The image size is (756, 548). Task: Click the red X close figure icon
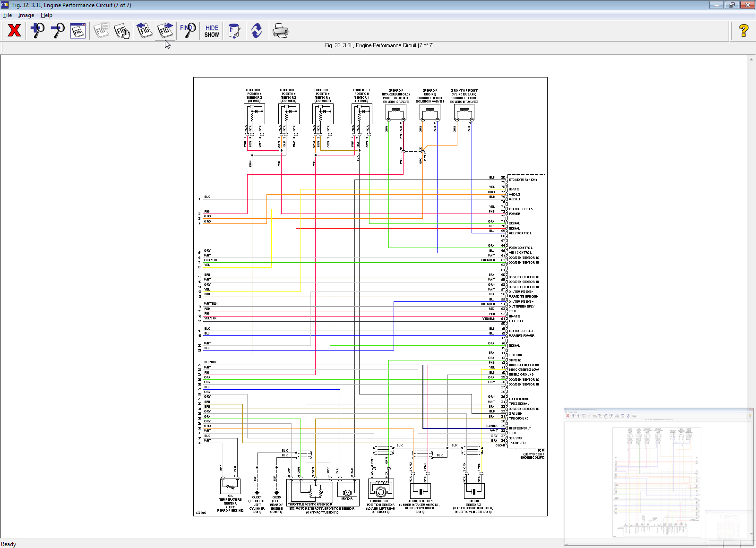click(15, 31)
